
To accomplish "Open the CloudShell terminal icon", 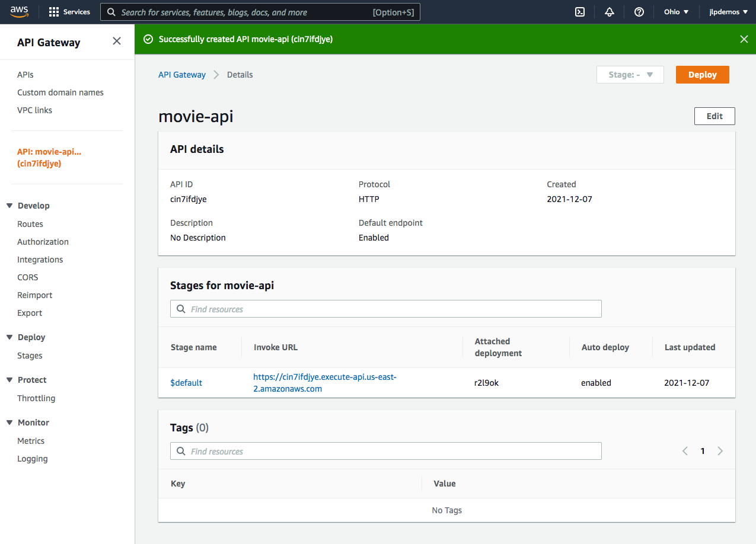I will (x=580, y=12).
